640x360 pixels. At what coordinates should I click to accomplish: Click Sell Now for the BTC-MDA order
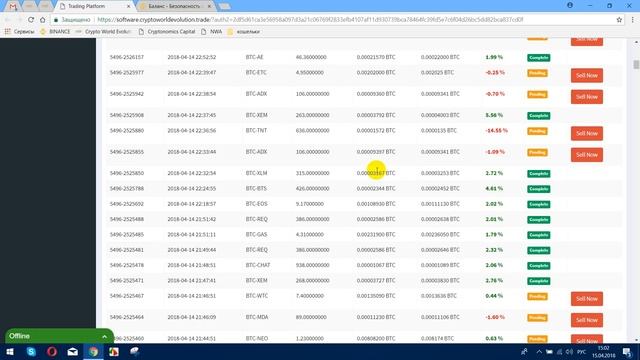pyautogui.click(x=587, y=320)
